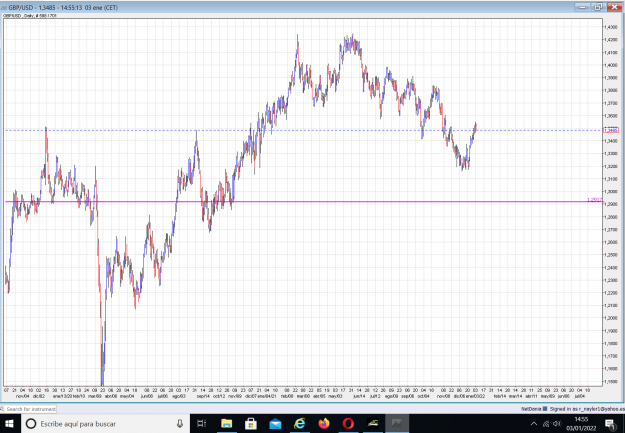Open the network status tray icon
Image resolution: width=625 pixels, height=433 pixels.
(x=546, y=424)
